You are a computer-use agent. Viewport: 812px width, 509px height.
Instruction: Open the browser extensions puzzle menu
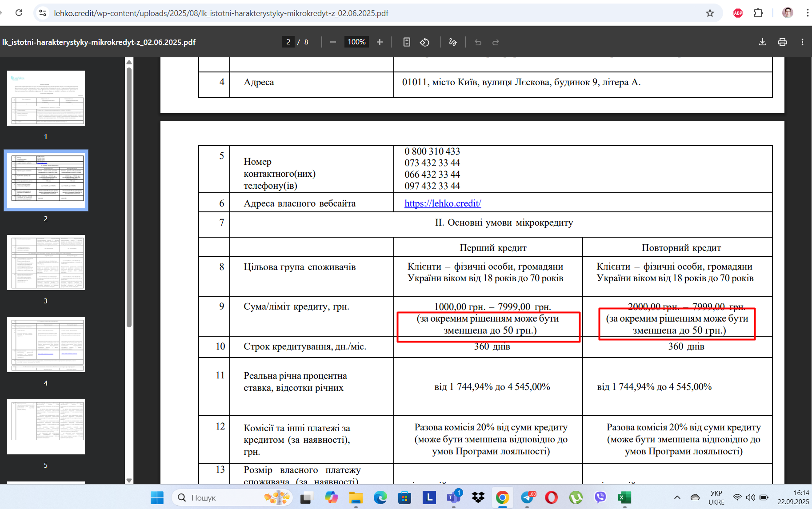(758, 13)
